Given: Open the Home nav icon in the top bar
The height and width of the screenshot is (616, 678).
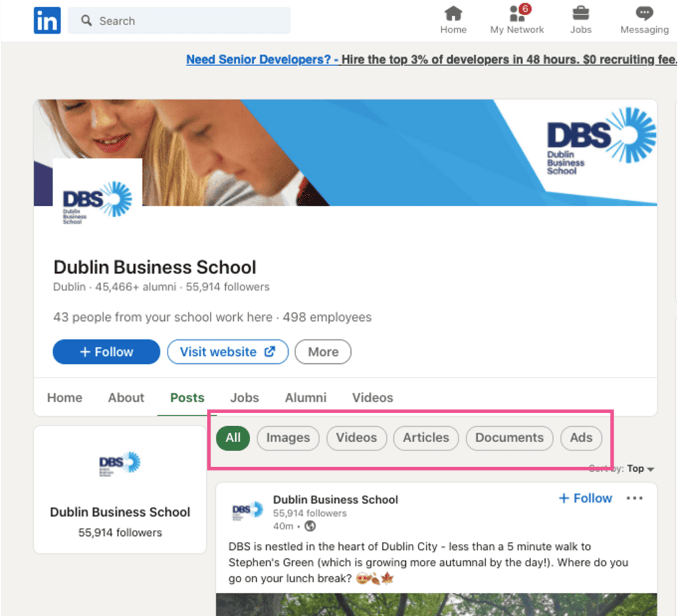Looking at the screenshot, I should click(453, 20).
